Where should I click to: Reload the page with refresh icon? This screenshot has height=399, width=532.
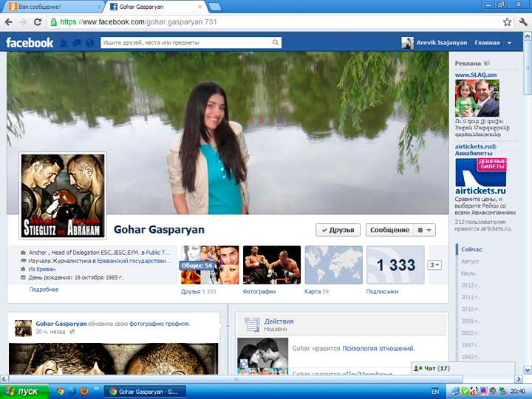(x=38, y=22)
